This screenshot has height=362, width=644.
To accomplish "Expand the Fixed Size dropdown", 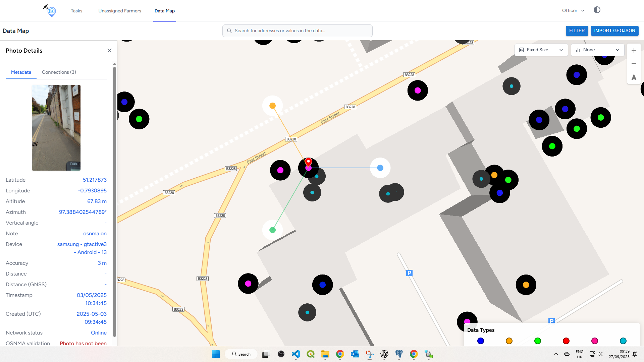I will tap(541, 50).
